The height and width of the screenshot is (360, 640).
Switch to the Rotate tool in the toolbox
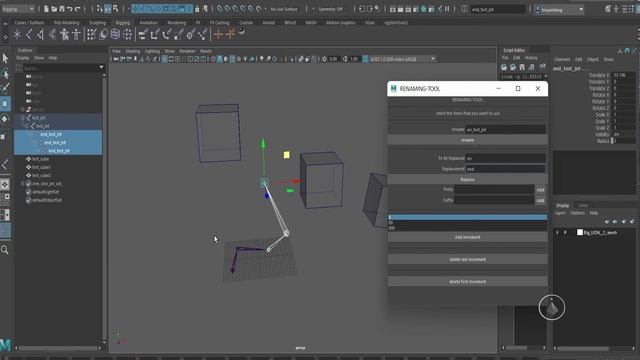(x=5, y=119)
